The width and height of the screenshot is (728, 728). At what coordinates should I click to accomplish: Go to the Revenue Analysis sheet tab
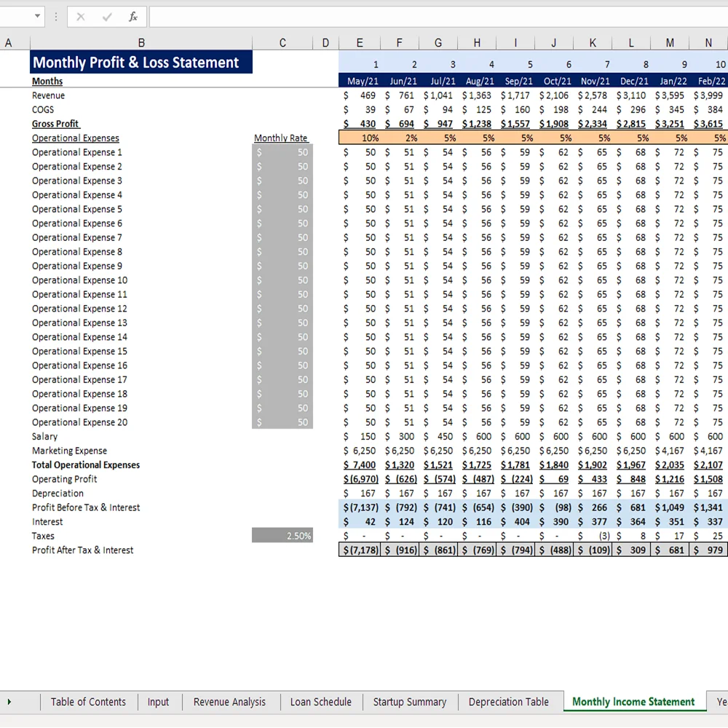[229, 702]
